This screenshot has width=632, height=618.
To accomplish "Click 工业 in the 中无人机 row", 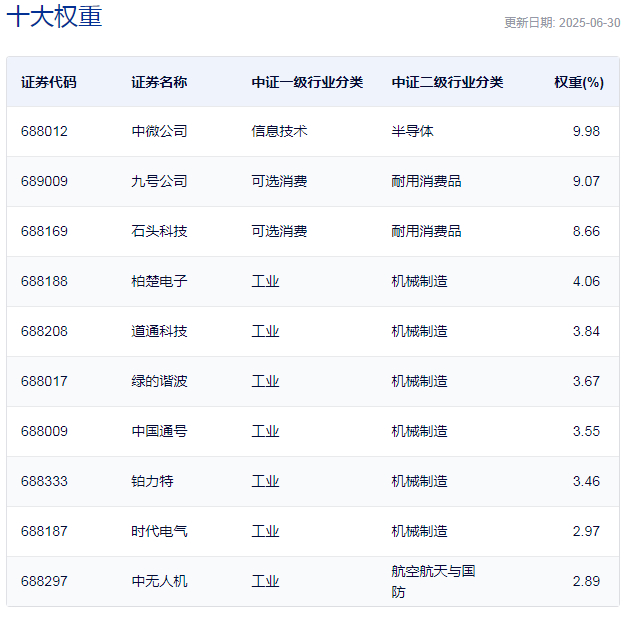I will [x=265, y=581].
